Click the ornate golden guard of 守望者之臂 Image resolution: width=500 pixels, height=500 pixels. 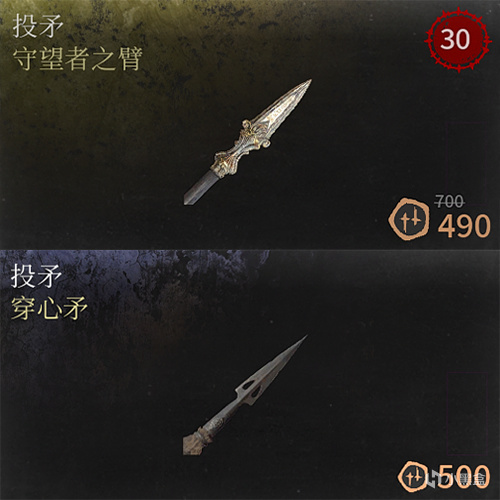[x=243, y=147]
